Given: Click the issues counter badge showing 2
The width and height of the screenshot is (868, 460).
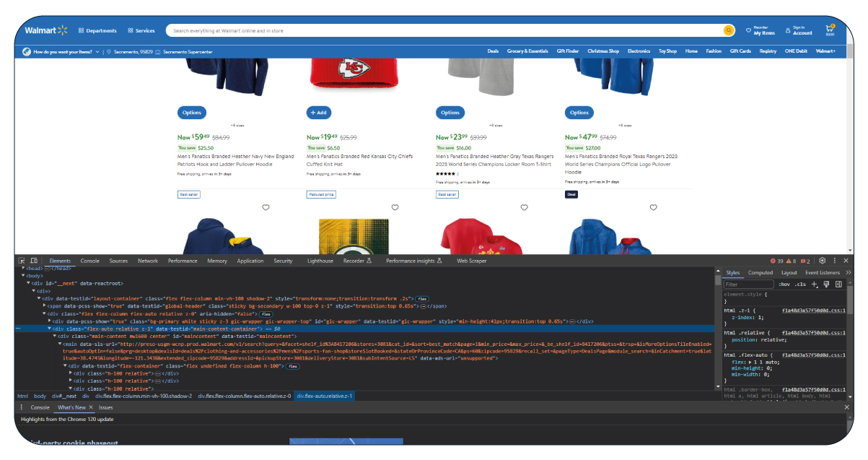Looking at the screenshot, I should [x=805, y=261].
